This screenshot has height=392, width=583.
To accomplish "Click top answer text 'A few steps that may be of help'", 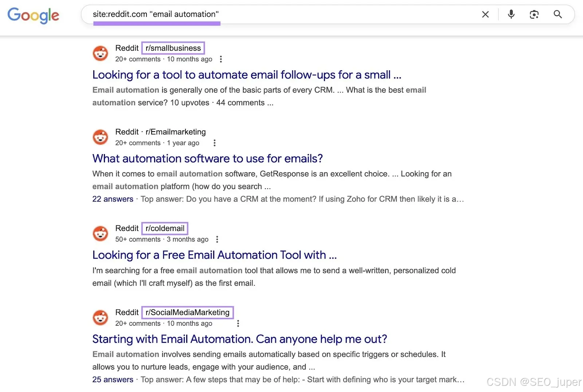I will pos(302,380).
